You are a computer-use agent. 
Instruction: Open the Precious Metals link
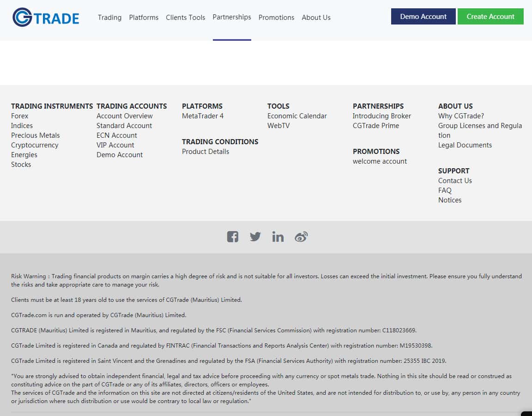point(35,135)
